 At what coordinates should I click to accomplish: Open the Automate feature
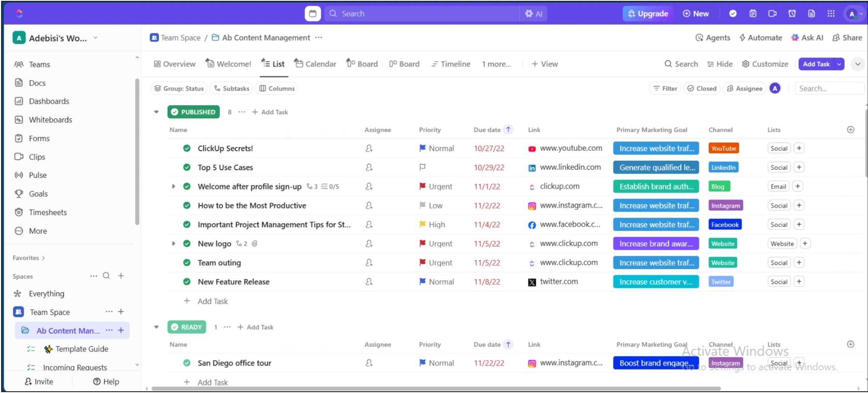coord(761,37)
